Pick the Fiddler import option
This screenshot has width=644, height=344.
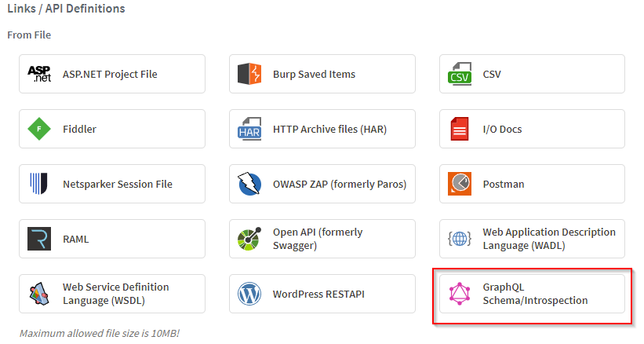[112, 129]
